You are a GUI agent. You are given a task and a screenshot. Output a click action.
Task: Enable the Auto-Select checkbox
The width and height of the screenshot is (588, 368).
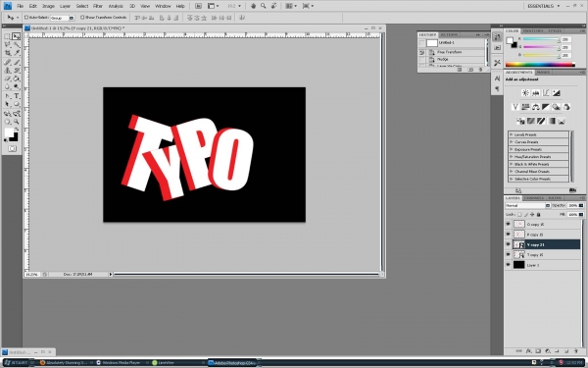pos(26,18)
